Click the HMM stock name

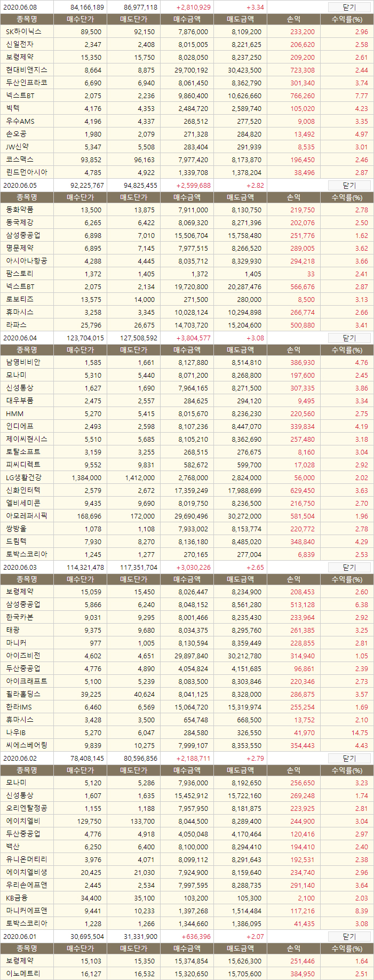(x=15, y=414)
